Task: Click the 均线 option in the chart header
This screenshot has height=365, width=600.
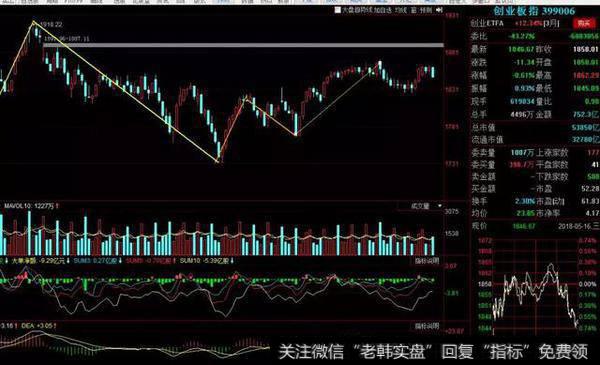Action: pyautogui.click(x=401, y=10)
